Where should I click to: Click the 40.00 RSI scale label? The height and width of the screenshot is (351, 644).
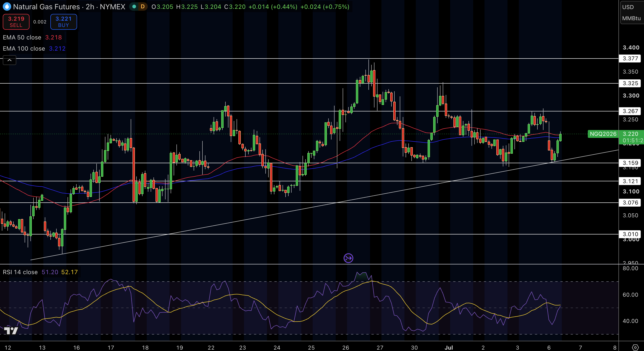tap(630, 321)
